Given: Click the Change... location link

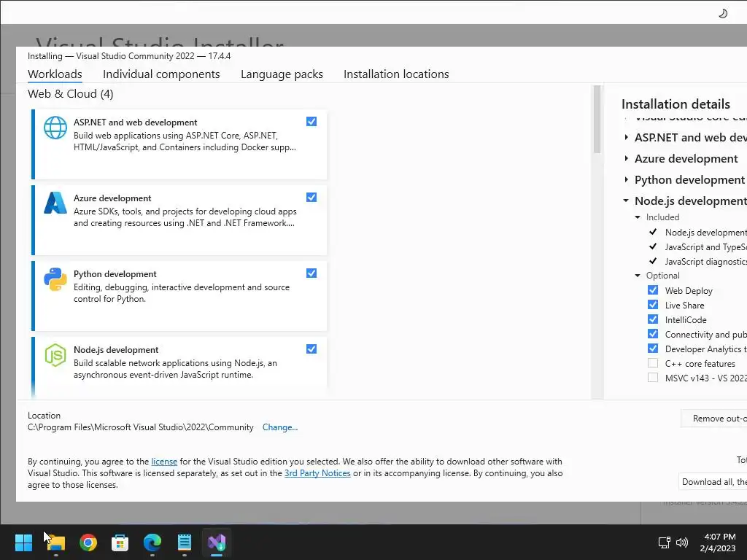Looking at the screenshot, I should 279,427.
